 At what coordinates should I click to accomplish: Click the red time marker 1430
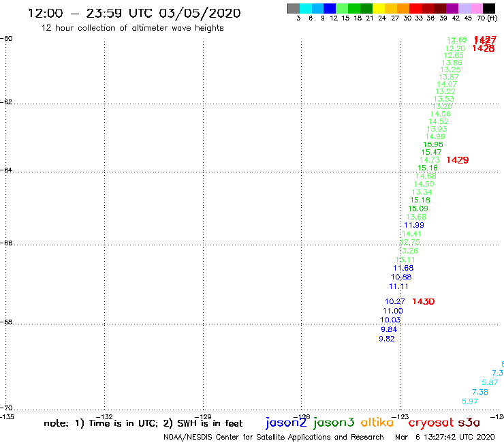click(424, 301)
